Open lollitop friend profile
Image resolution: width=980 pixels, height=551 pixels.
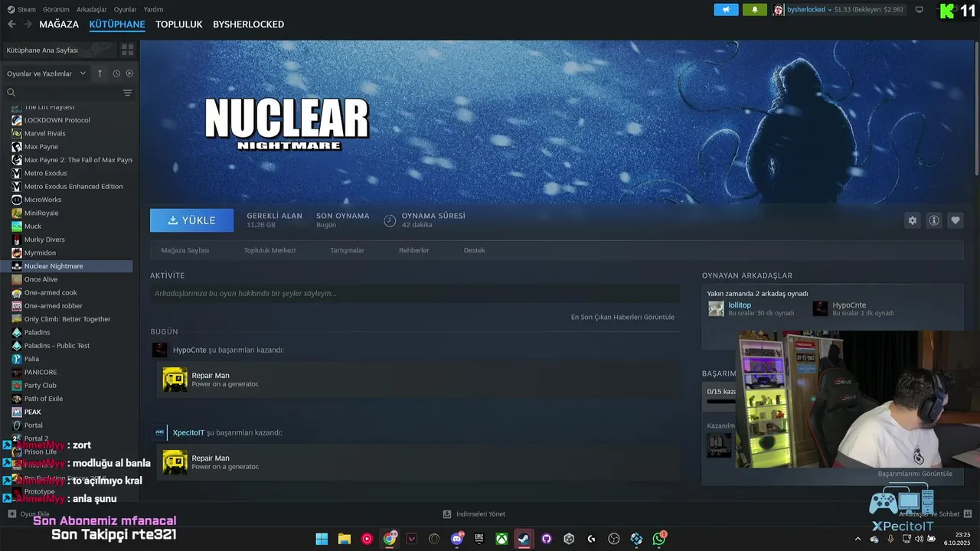[x=740, y=305]
